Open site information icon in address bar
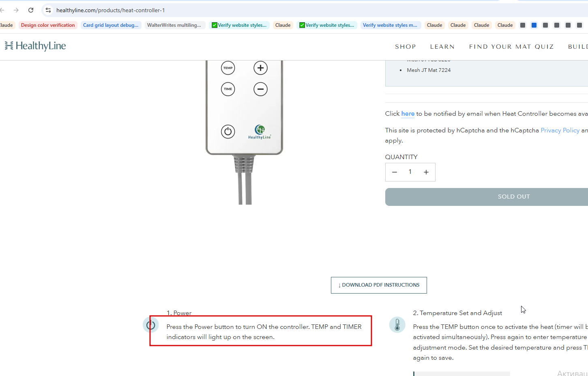588x376 pixels. [48, 10]
